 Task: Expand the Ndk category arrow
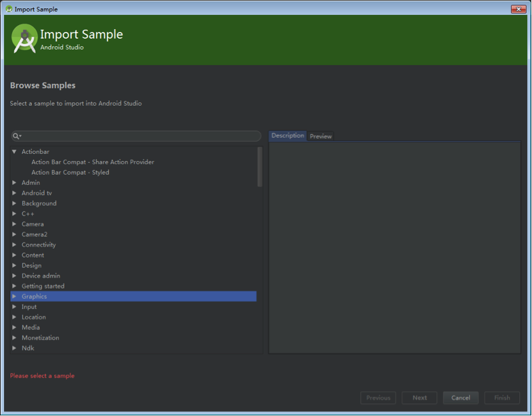[14, 348]
